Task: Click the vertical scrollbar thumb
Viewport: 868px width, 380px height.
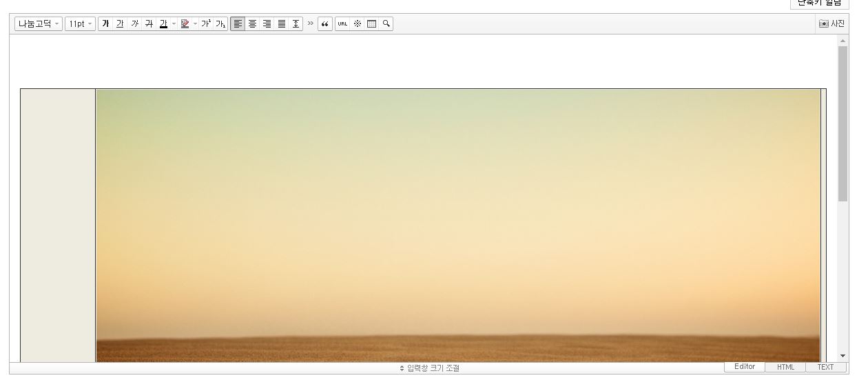Action: [843, 124]
